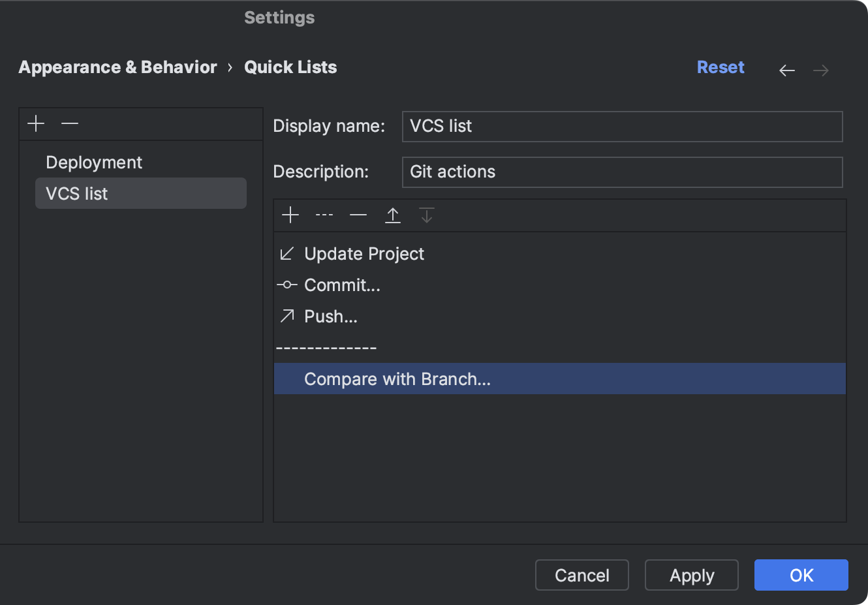The image size is (868, 605).
Task: Add an action to the VCS list
Action: click(290, 215)
